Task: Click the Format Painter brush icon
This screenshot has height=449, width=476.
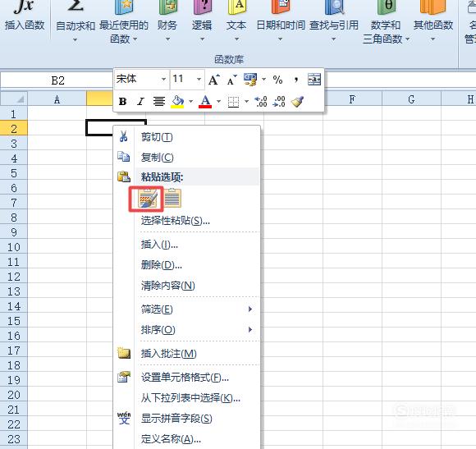Action: (x=297, y=102)
